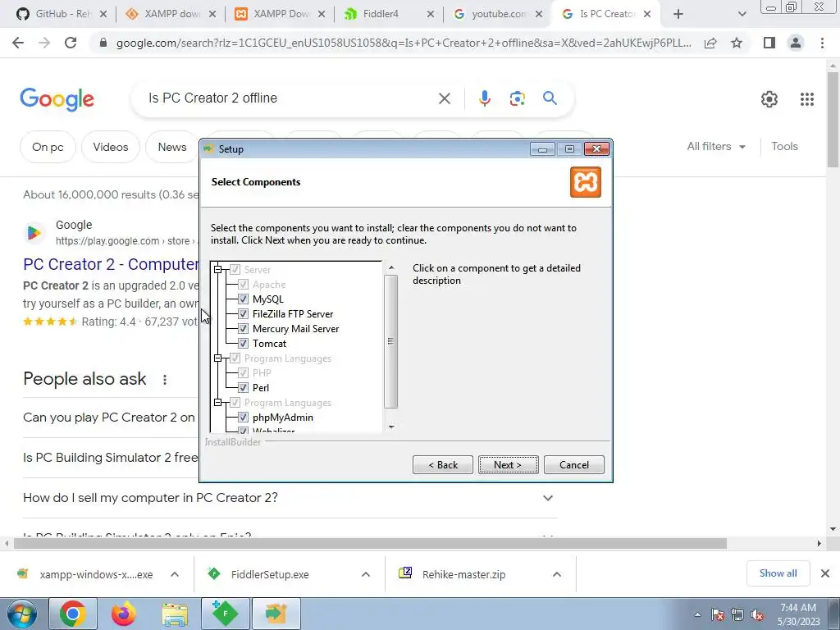Click the greyed PHP checkbox

[x=243, y=373]
